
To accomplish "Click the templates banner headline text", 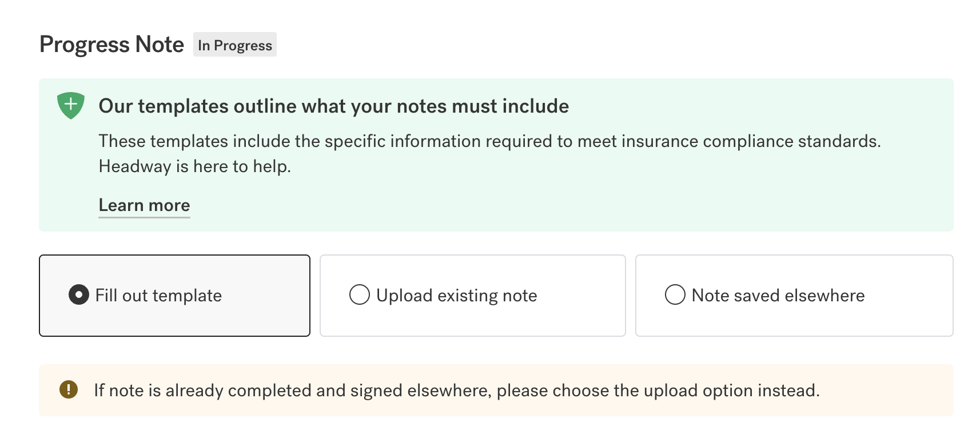I will coord(333,106).
